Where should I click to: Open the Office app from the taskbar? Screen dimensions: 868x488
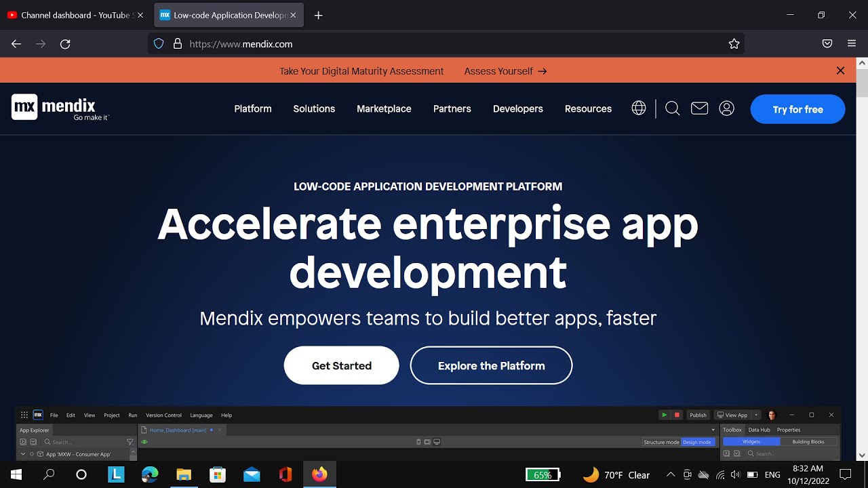point(285,474)
